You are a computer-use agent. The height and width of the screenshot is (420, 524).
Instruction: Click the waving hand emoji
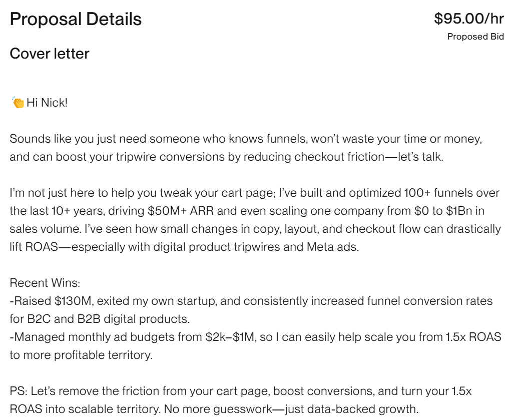18,103
